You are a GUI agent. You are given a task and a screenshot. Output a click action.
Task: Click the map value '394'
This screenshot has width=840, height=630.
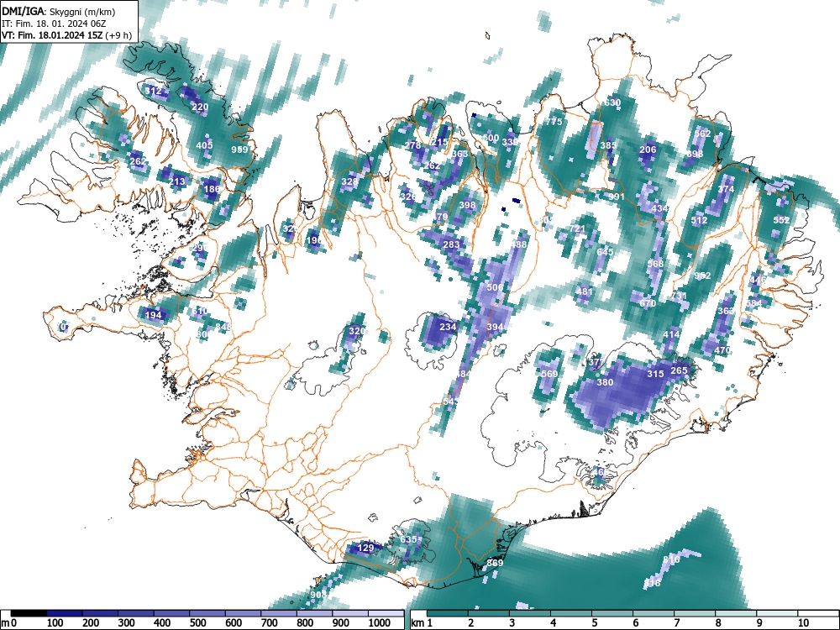point(495,327)
